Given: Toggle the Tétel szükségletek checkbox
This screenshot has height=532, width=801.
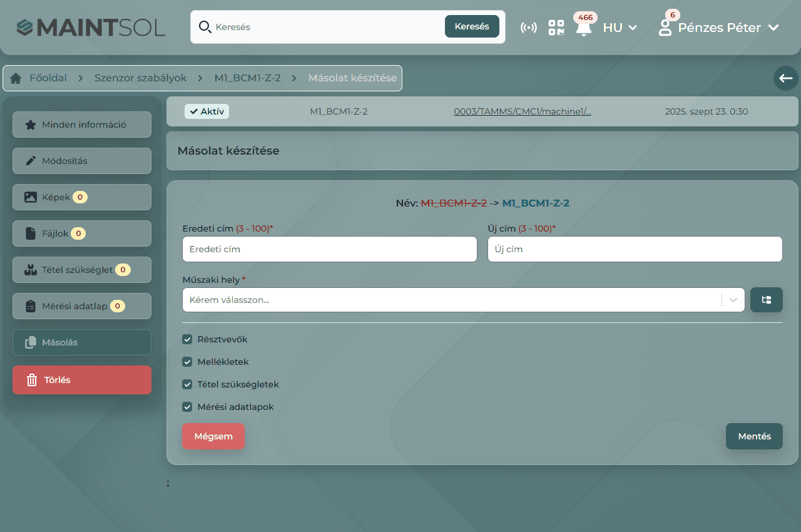Looking at the screenshot, I should (x=187, y=384).
